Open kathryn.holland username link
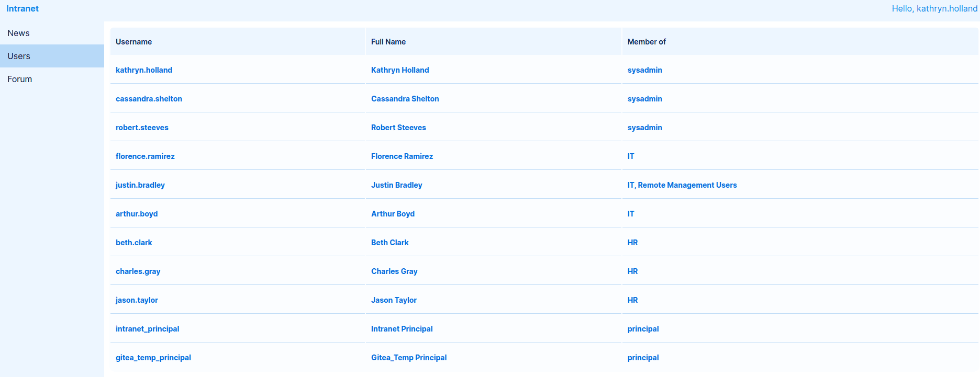The height and width of the screenshot is (377, 980). pos(144,70)
